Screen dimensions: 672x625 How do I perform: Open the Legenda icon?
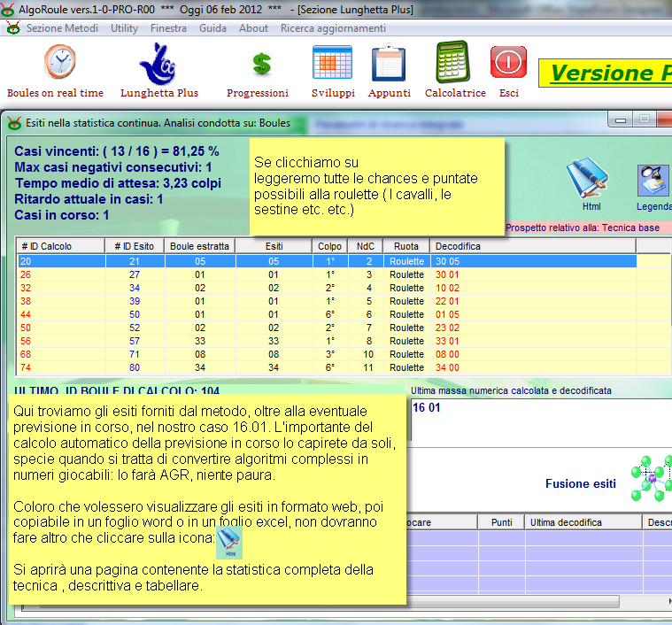tap(653, 181)
